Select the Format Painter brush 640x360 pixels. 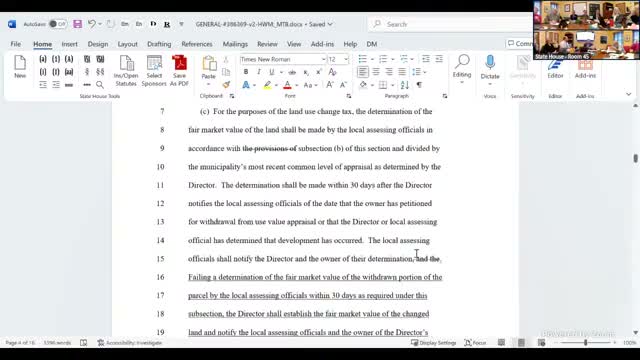[x=226, y=85]
